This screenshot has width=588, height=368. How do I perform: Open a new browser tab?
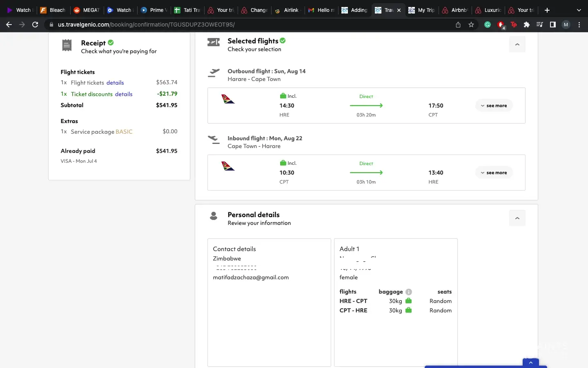pyautogui.click(x=547, y=10)
